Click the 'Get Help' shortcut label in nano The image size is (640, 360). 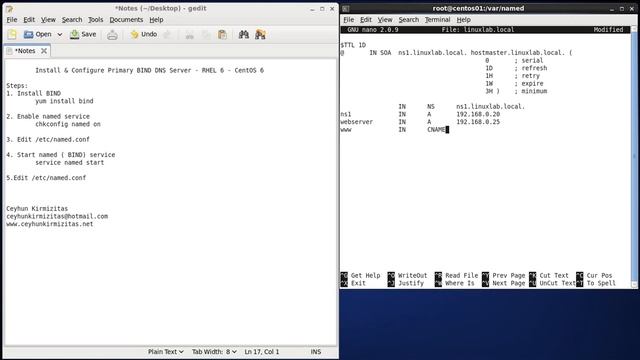365,276
